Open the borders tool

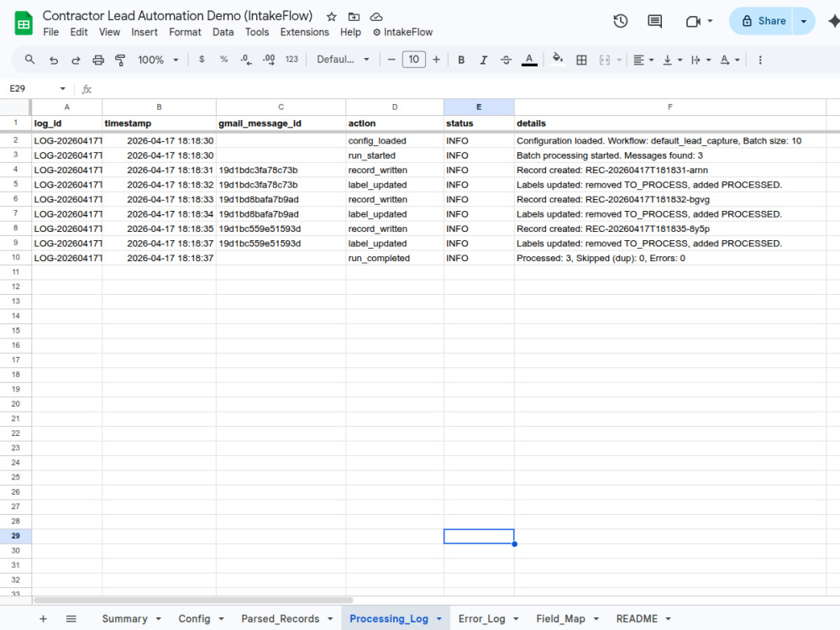(x=581, y=60)
